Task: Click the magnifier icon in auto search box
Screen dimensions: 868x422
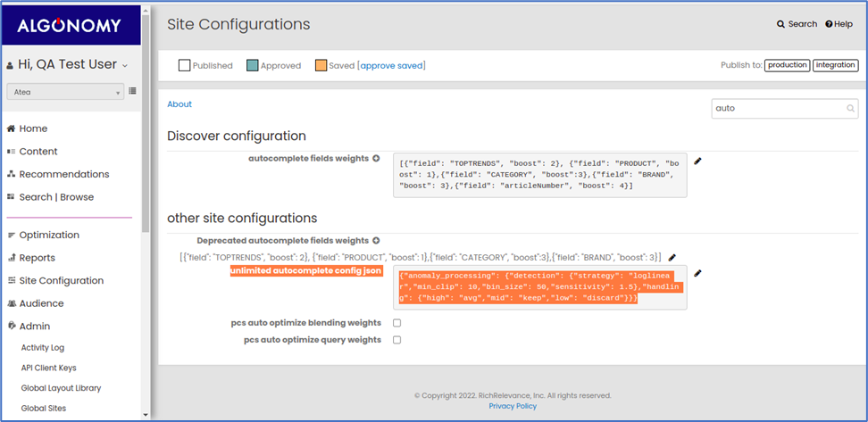Action: [x=850, y=109]
